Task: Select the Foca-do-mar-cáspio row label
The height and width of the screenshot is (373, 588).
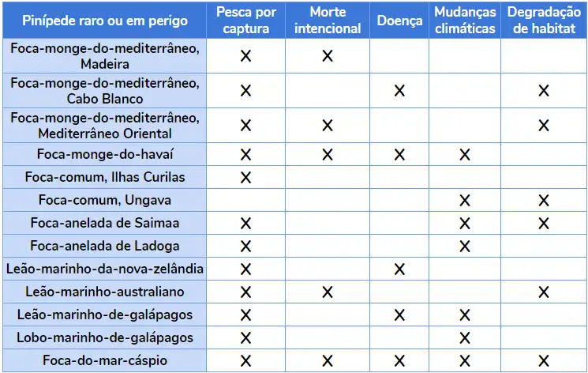Action: tap(104, 361)
